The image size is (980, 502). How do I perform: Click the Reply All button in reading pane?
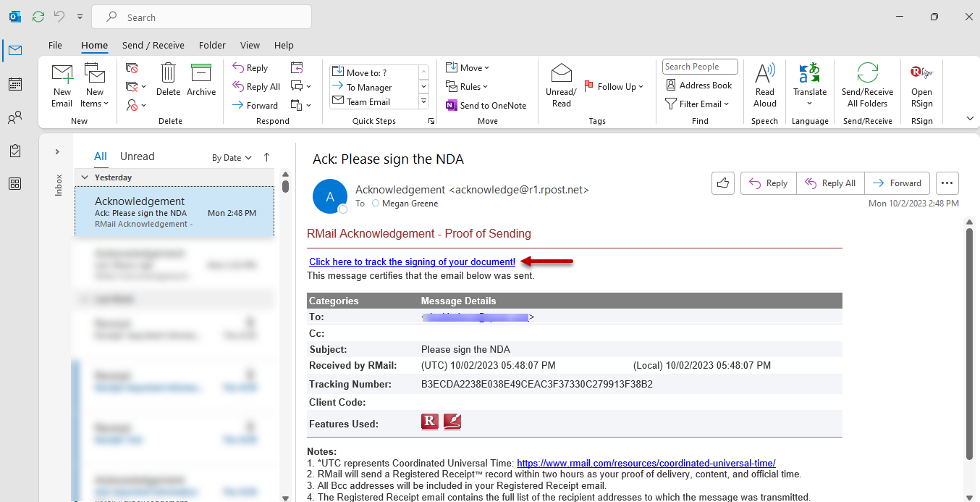(x=831, y=183)
